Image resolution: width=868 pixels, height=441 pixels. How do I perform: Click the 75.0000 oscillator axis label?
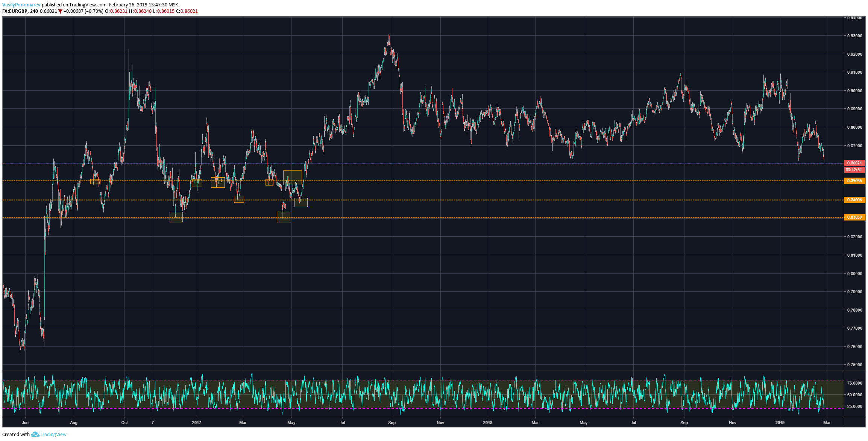tap(854, 383)
